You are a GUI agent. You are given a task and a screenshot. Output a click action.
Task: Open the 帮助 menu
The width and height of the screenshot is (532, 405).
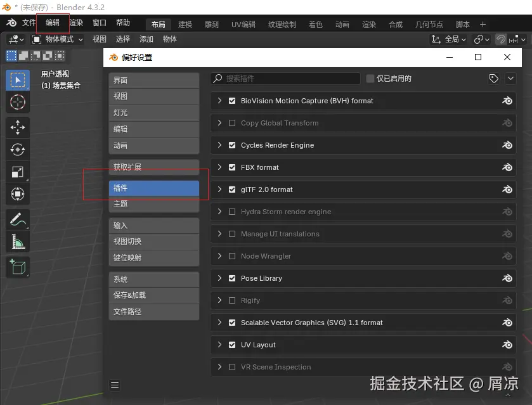[x=123, y=23]
